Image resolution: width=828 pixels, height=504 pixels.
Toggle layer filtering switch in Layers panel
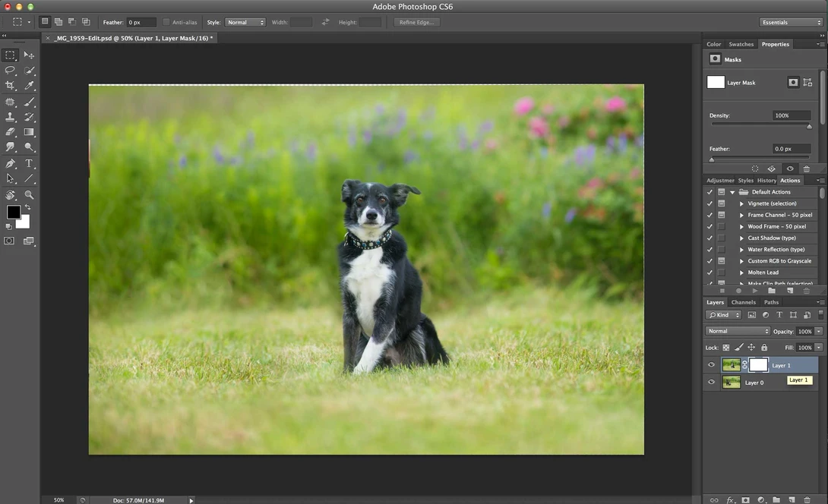pyautogui.click(x=820, y=314)
